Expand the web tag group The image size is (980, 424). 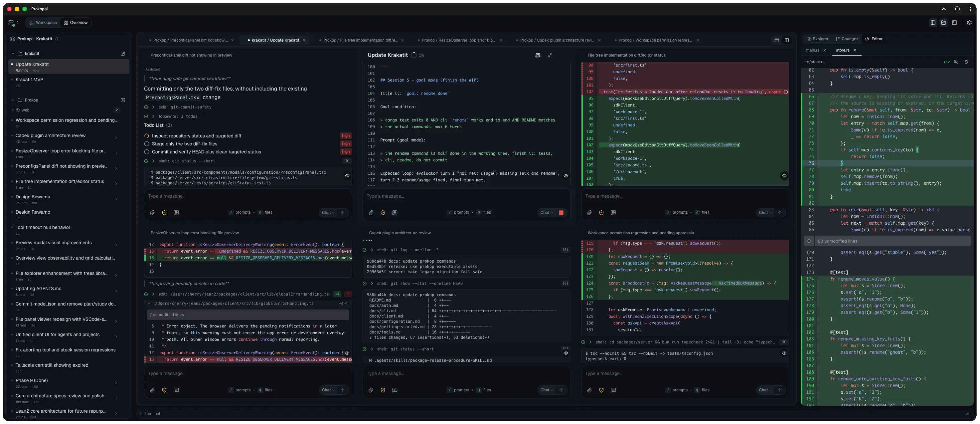tap(13, 110)
